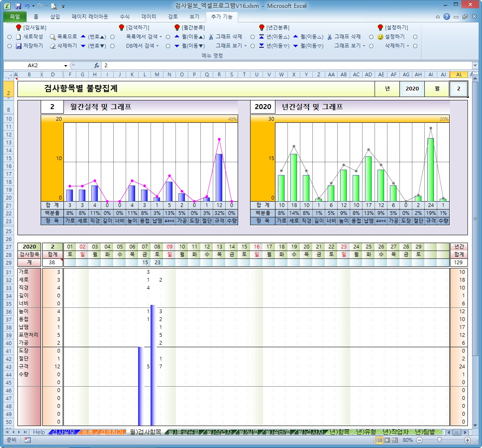482x448 pixels.
Task: Open the Excel Help question mark icon
Action: [447, 17]
